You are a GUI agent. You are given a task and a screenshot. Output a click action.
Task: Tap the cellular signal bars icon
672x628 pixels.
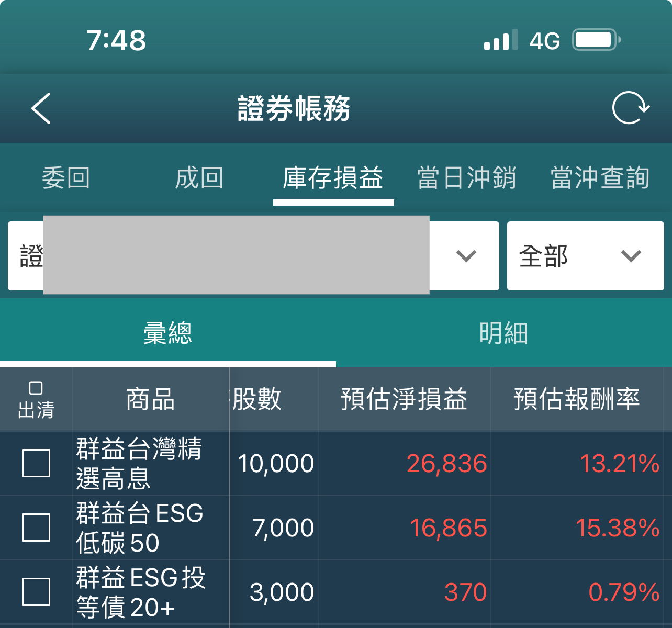tap(500, 40)
